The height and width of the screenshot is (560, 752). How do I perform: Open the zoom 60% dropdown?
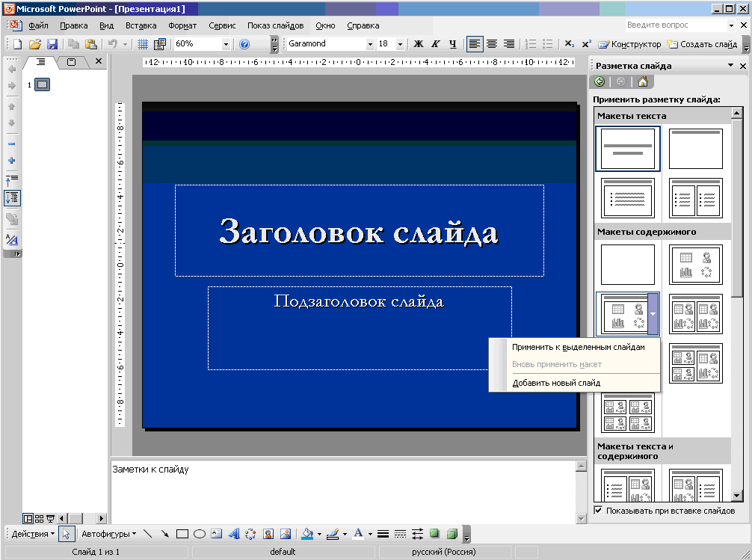(226, 44)
